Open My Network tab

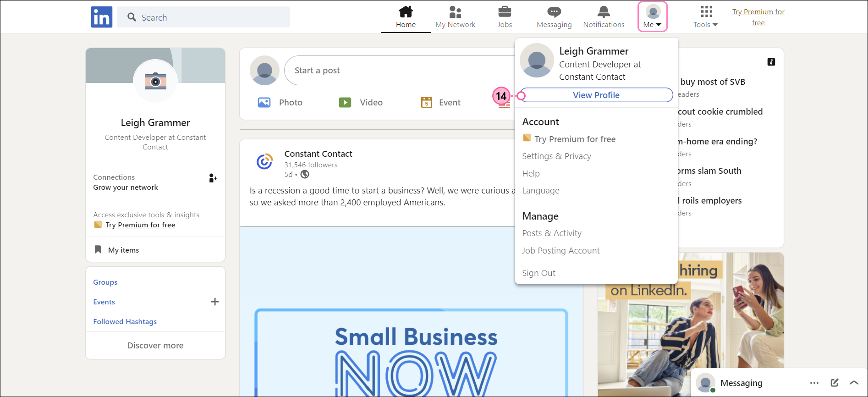(455, 17)
